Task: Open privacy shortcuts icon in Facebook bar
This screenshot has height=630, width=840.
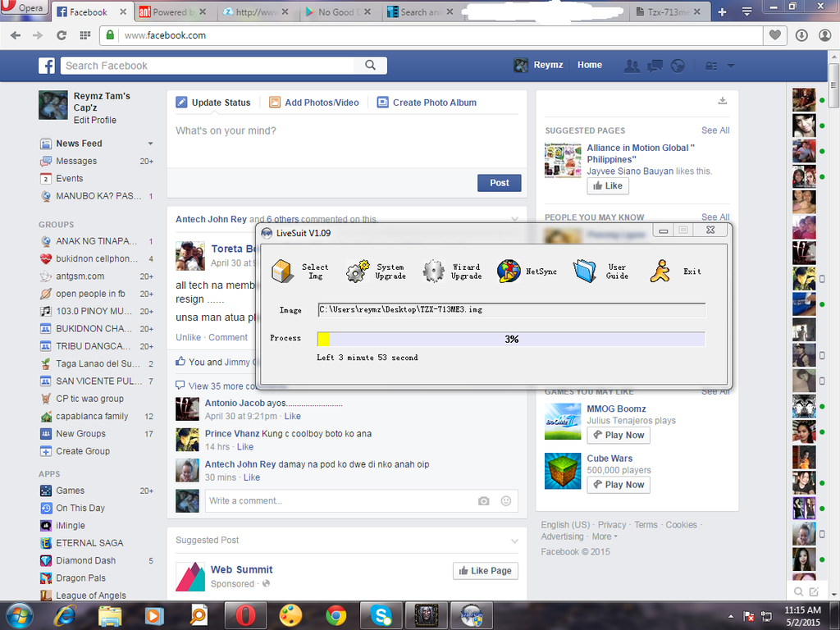Action: [711, 66]
